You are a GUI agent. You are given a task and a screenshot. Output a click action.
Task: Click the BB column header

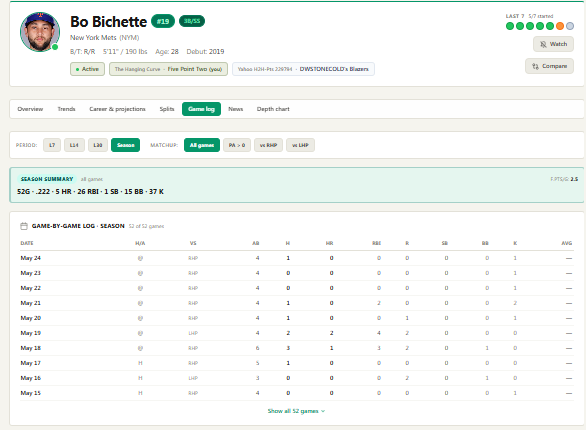pos(485,243)
